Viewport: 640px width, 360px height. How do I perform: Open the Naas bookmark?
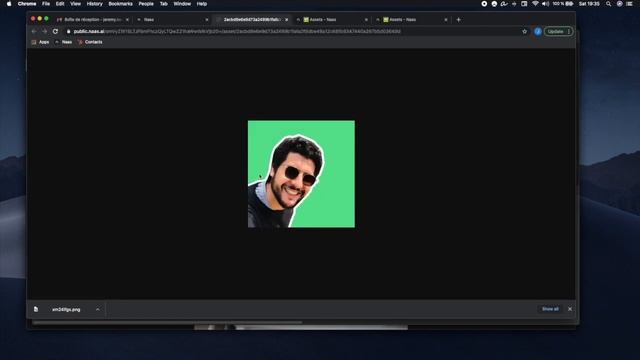63,42
